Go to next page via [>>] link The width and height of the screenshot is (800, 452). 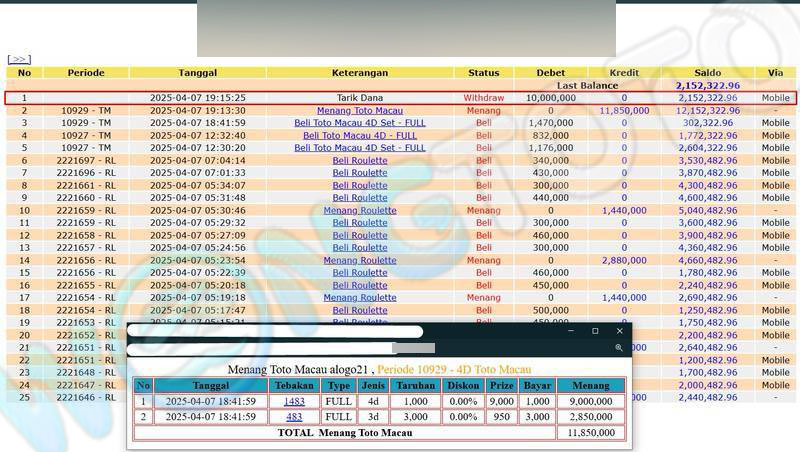[18, 60]
